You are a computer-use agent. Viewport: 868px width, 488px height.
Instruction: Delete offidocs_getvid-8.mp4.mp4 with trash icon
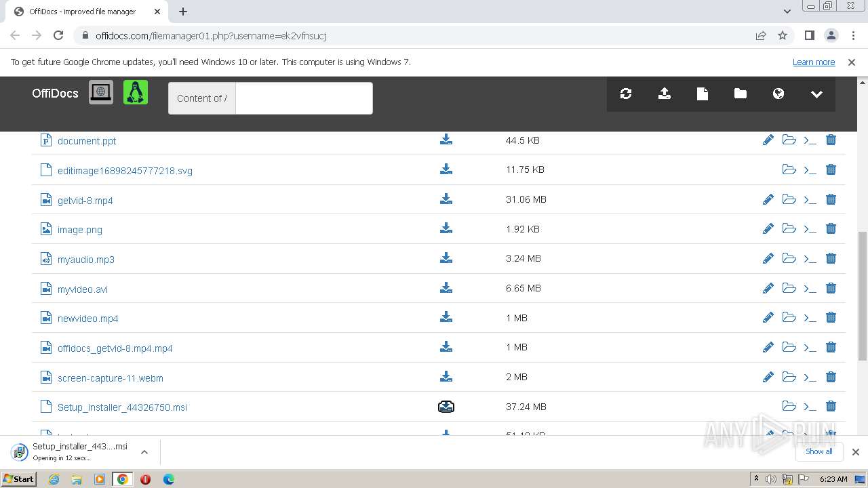point(831,347)
